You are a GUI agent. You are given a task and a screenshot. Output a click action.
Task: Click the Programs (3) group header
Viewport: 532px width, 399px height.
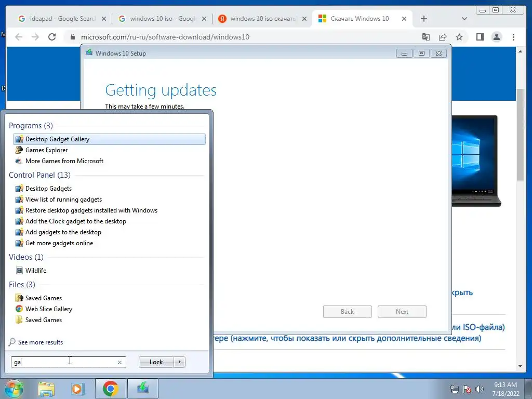pos(31,126)
